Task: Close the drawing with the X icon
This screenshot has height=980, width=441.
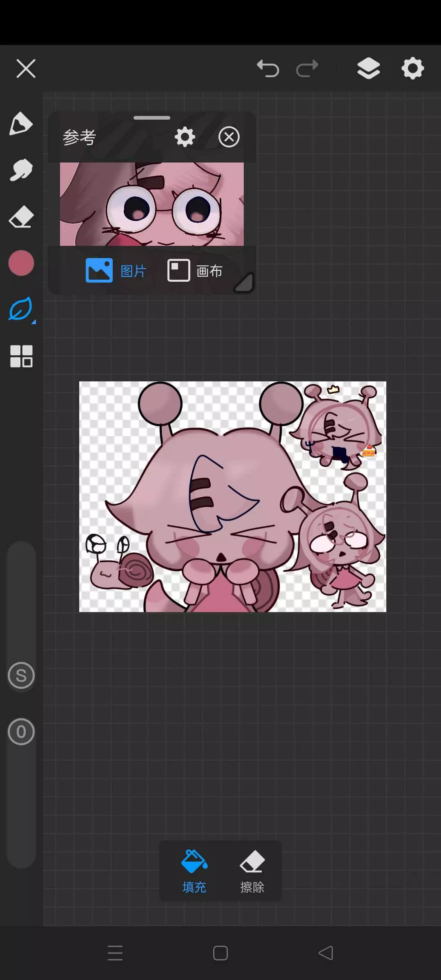Action: 26,68
